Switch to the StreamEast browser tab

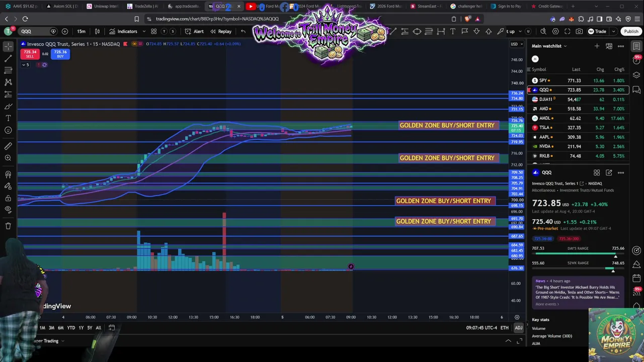tap(426, 6)
